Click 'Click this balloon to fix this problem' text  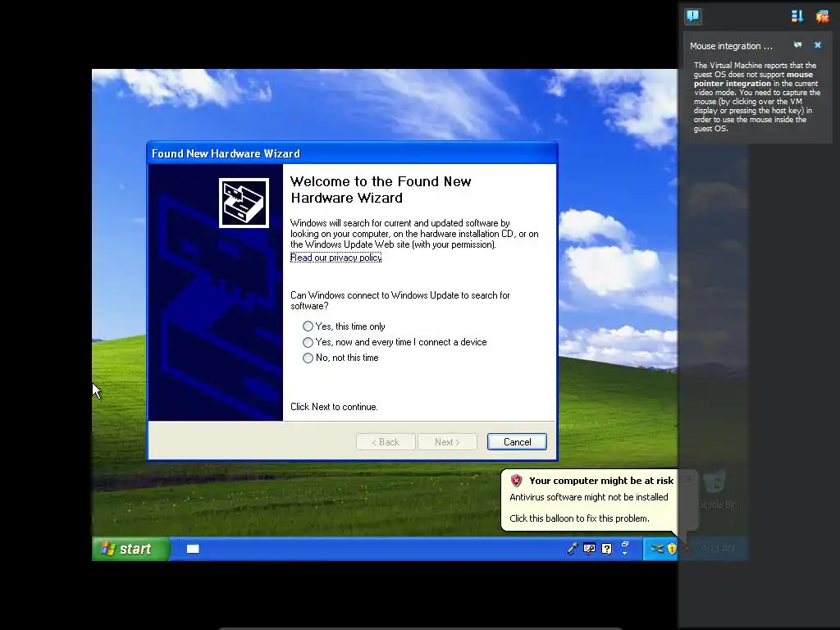click(x=579, y=518)
